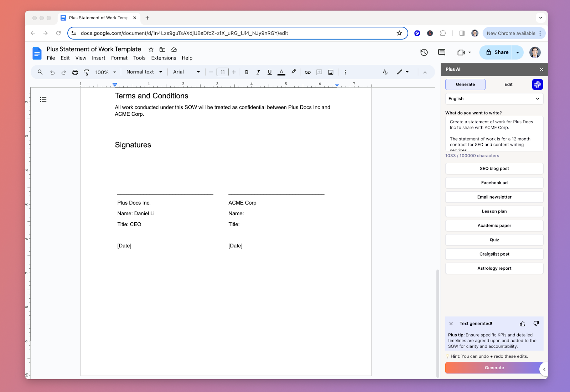Open the Extensions menu
The height and width of the screenshot is (392, 570).
[x=164, y=58]
